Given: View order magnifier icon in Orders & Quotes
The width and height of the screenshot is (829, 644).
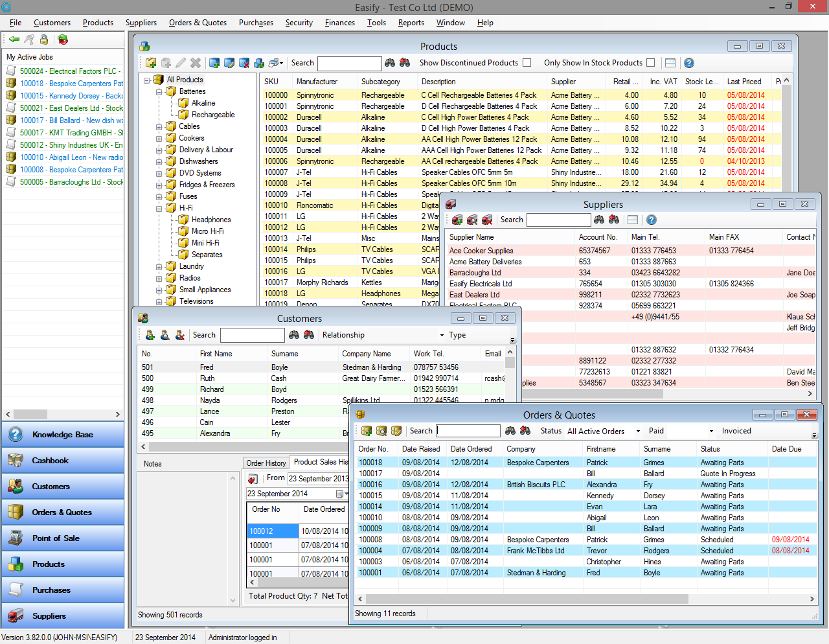Looking at the screenshot, I should (381, 431).
